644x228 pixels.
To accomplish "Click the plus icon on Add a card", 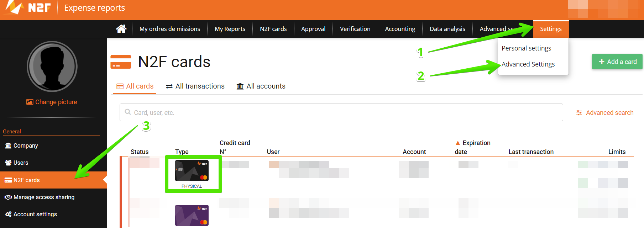I will coord(602,62).
